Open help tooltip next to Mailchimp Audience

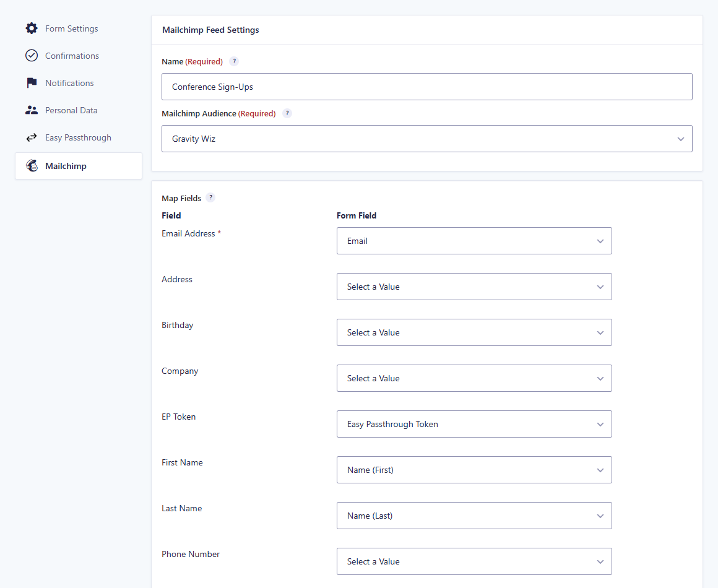click(287, 113)
